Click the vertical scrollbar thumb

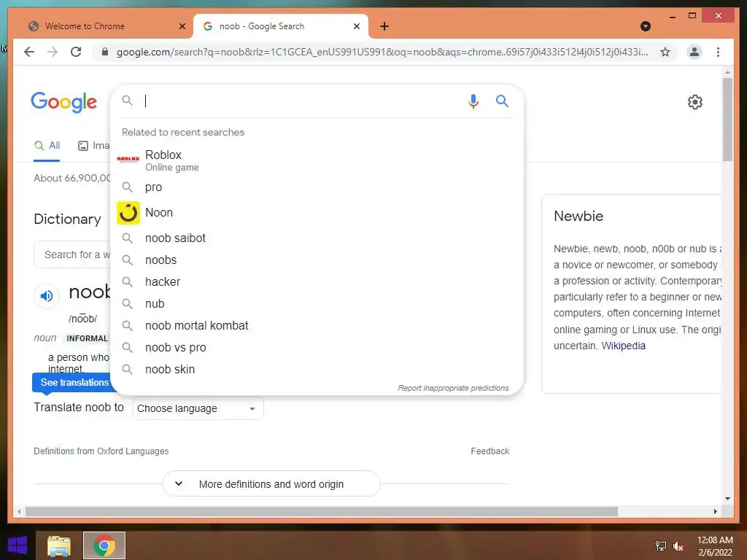[727, 119]
